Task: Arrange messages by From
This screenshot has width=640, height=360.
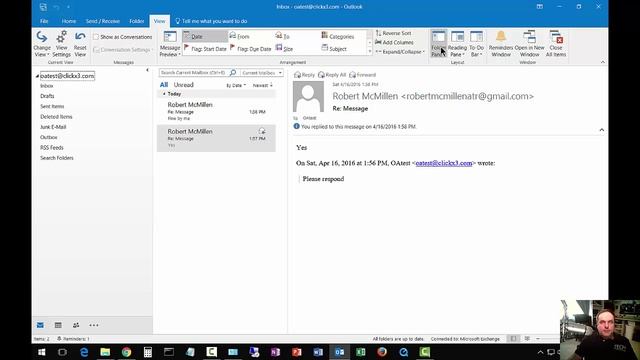Action: pyautogui.click(x=240, y=36)
